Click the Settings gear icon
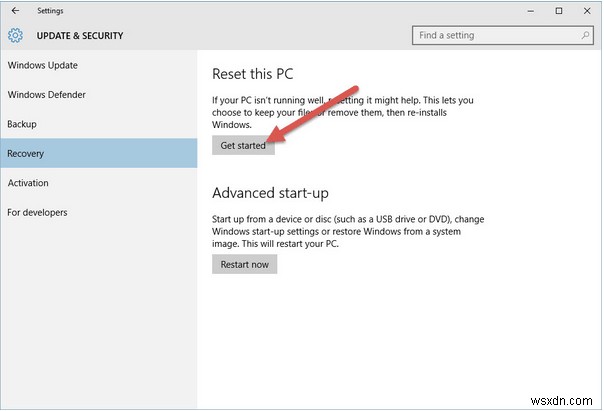Screen dimensions: 604x411 pos(15,36)
